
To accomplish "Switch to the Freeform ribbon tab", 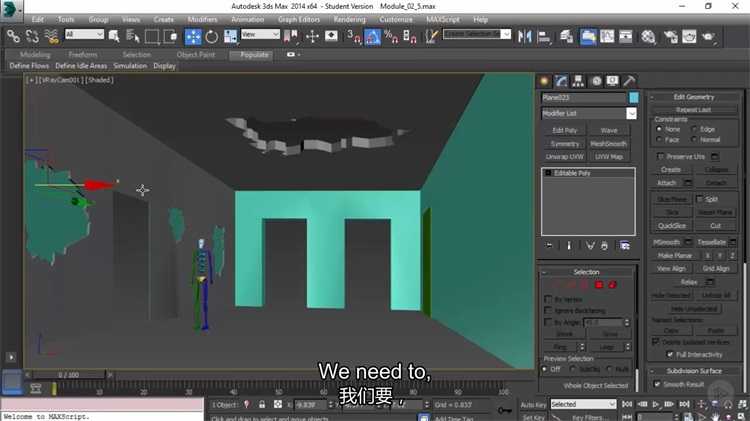I will coord(82,55).
